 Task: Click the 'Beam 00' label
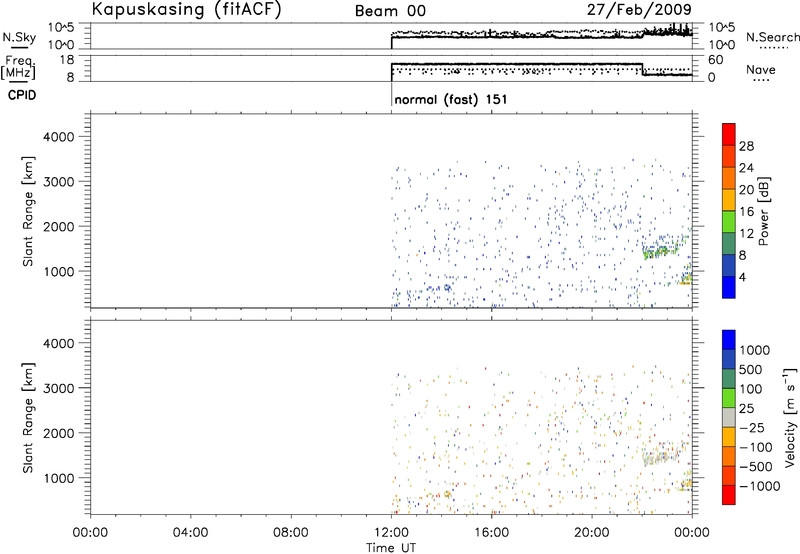[x=390, y=11]
